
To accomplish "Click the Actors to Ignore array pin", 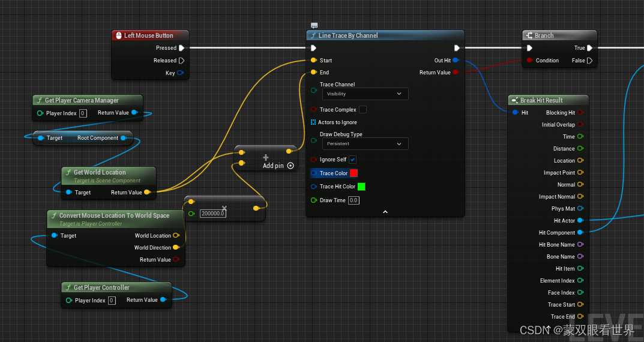I will (313, 122).
